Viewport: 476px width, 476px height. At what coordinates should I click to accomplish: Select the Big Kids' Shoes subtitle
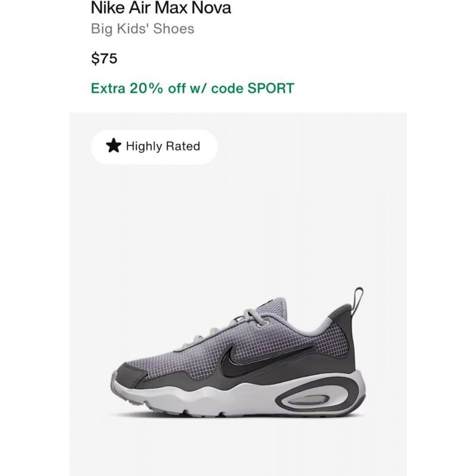pyautogui.click(x=142, y=29)
